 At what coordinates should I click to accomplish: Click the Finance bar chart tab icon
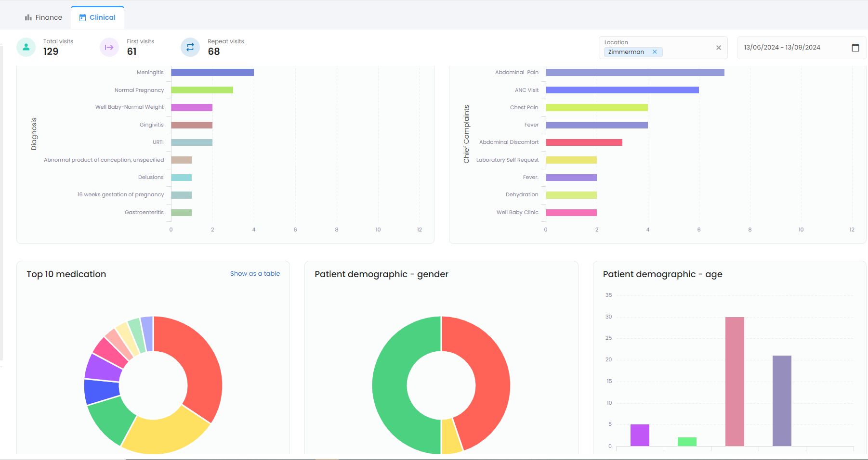click(x=28, y=18)
